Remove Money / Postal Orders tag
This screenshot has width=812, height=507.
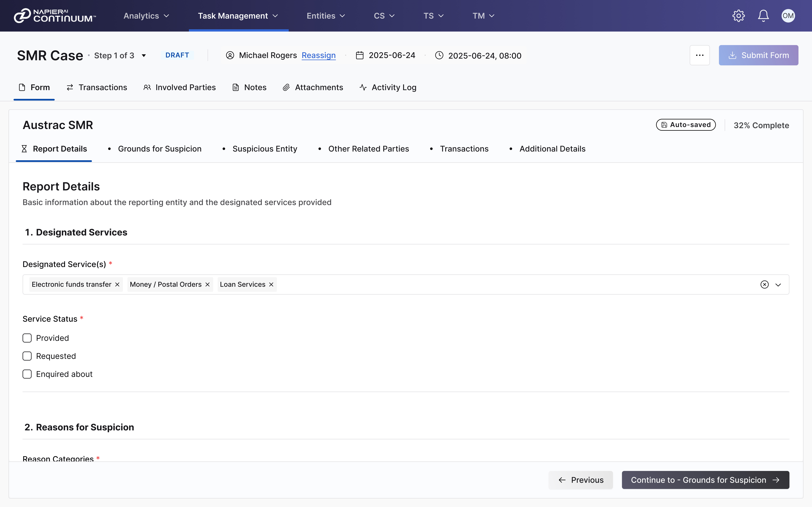(x=208, y=284)
